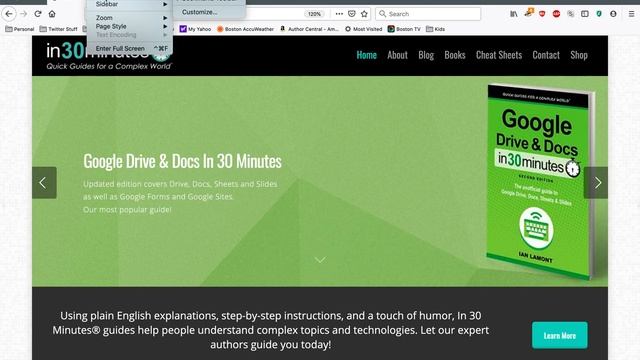Visit the Shop link

tap(579, 55)
